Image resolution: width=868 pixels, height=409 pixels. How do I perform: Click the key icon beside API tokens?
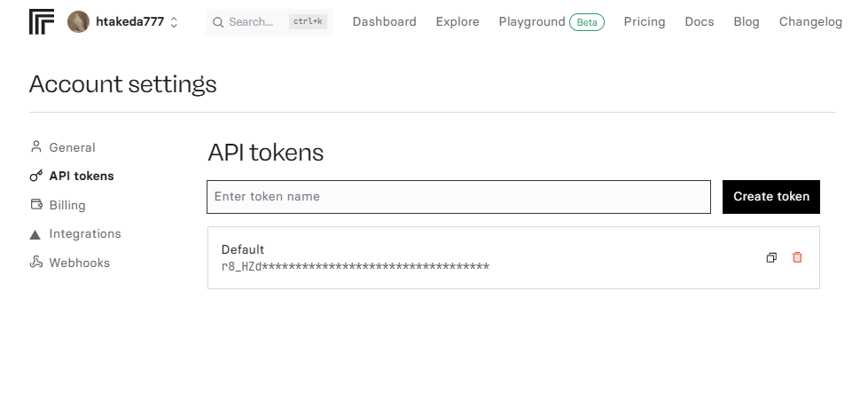[x=36, y=177]
